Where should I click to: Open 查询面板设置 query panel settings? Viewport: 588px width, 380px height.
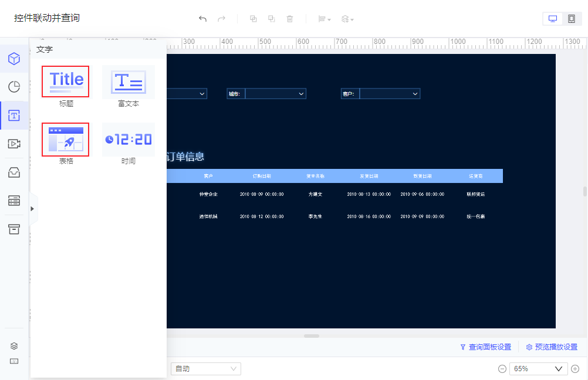click(486, 347)
